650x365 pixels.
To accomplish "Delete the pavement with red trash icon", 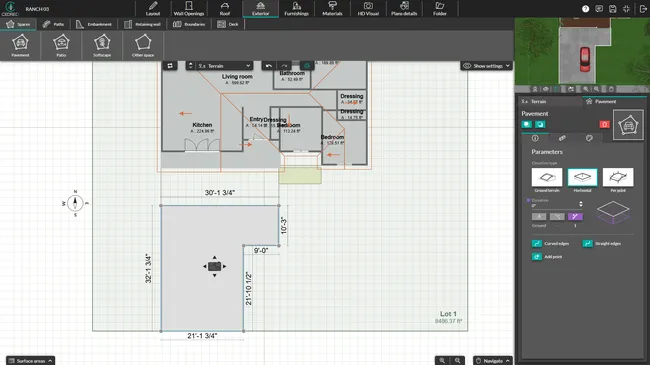I will pos(604,124).
